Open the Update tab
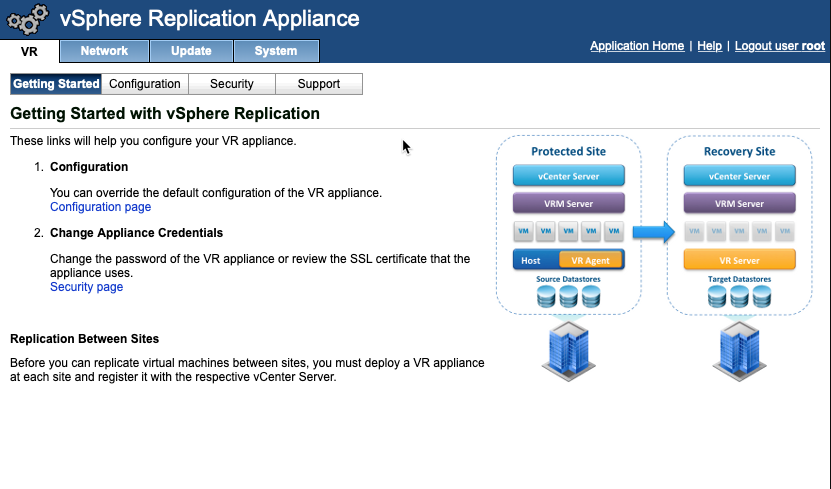This screenshot has height=489, width=831. [191, 51]
